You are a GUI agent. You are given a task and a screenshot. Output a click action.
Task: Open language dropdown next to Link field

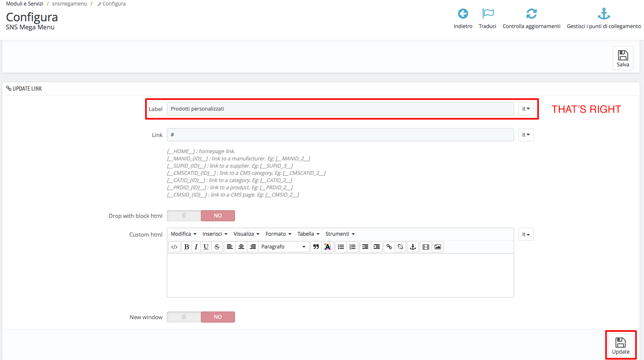(x=526, y=135)
